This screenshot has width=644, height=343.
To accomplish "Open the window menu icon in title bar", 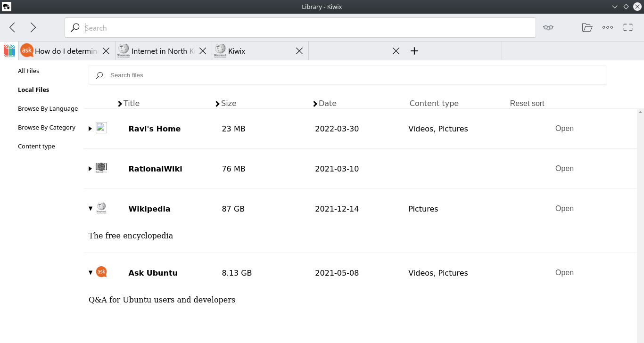I will point(7,7).
